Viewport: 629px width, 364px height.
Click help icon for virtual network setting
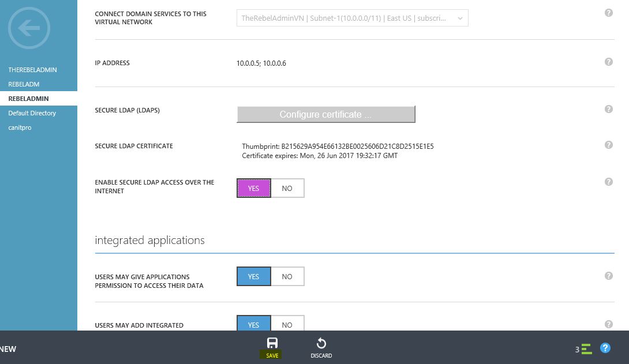(x=609, y=13)
